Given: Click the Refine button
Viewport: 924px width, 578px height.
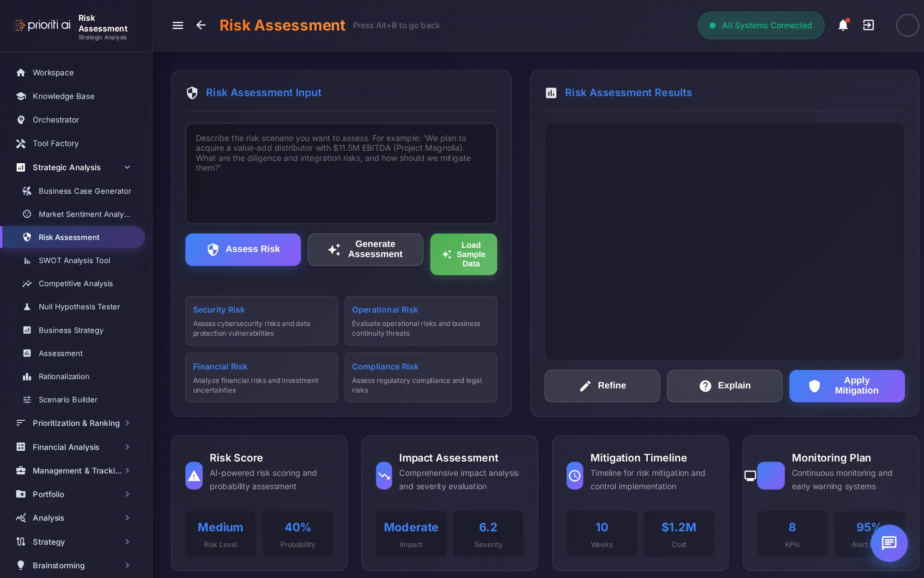Looking at the screenshot, I should pyautogui.click(x=602, y=386).
